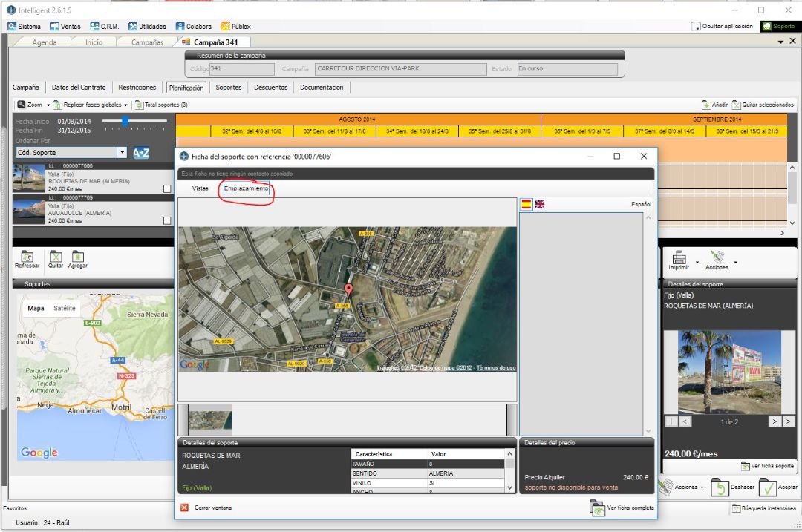The width and height of the screenshot is (802, 532).
Task: Click the Refrescar icon
Action: coord(27,258)
